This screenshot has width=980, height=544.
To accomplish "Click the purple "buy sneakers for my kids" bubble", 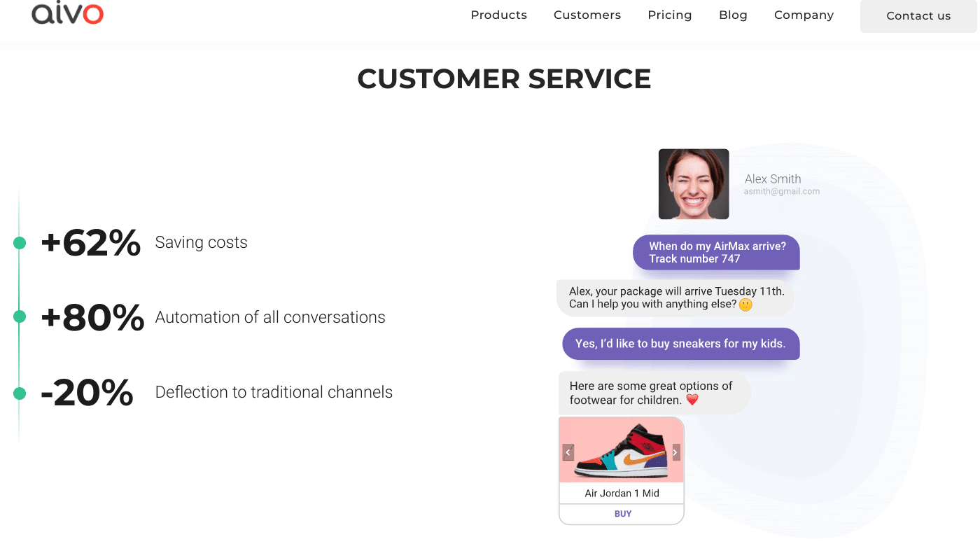I will (680, 344).
